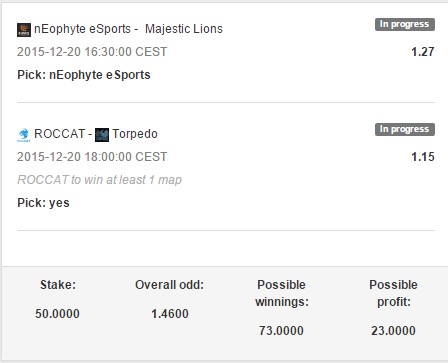Open the Majestic Lions team name
This screenshot has height=363, width=448.
184,29
